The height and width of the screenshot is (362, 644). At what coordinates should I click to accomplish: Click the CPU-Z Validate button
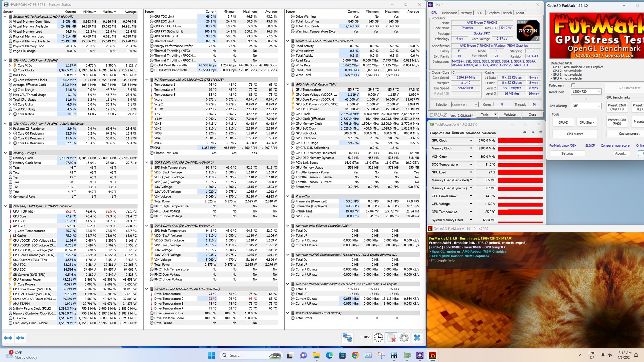coord(509,115)
